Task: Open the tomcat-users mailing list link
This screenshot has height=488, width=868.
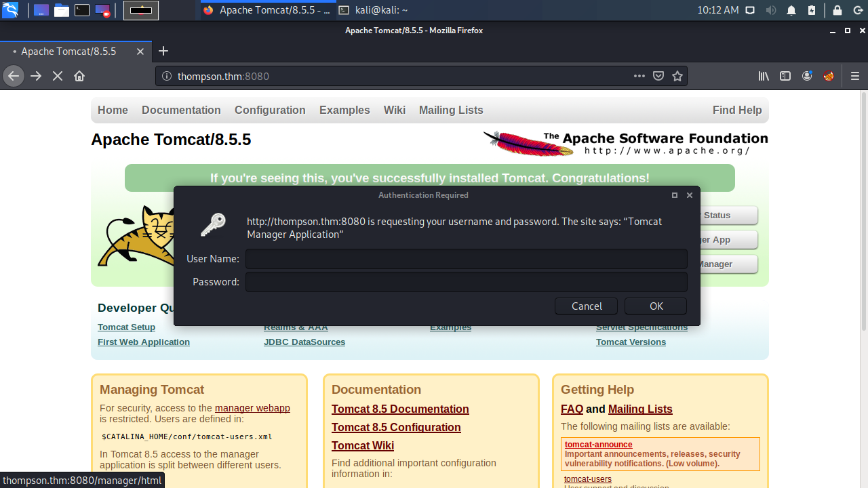Action: click(588, 479)
